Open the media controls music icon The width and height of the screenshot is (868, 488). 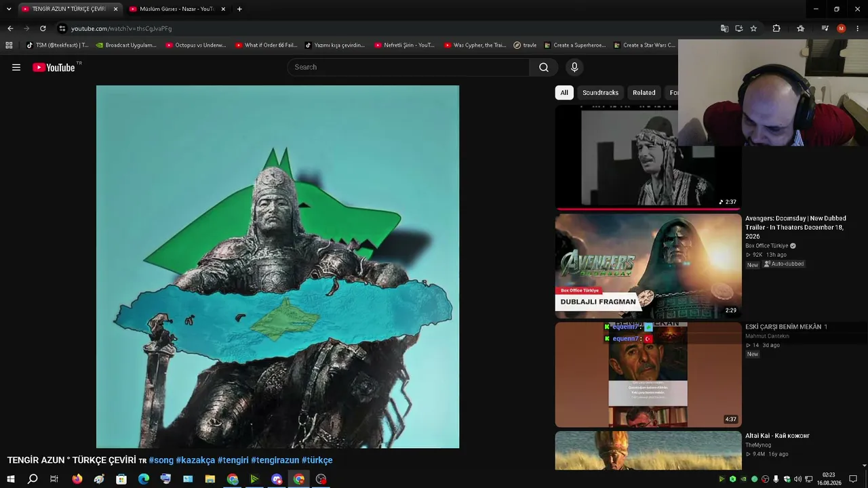[825, 28]
